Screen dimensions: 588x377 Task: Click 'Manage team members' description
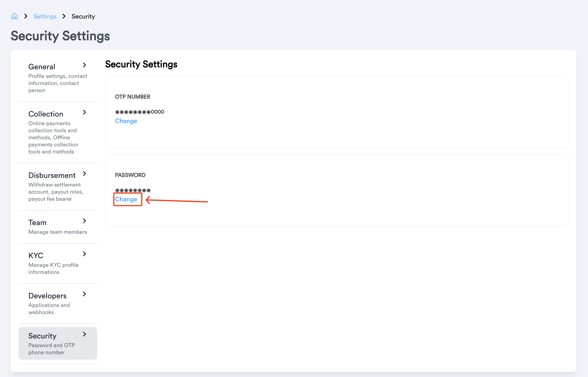click(x=58, y=232)
